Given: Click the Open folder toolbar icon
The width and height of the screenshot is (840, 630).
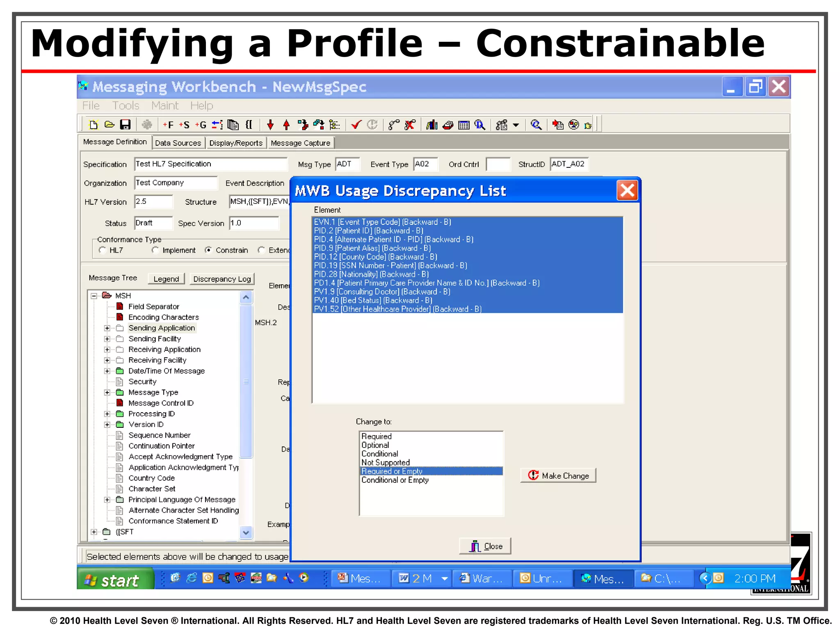Looking at the screenshot, I should click(x=109, y=124).
